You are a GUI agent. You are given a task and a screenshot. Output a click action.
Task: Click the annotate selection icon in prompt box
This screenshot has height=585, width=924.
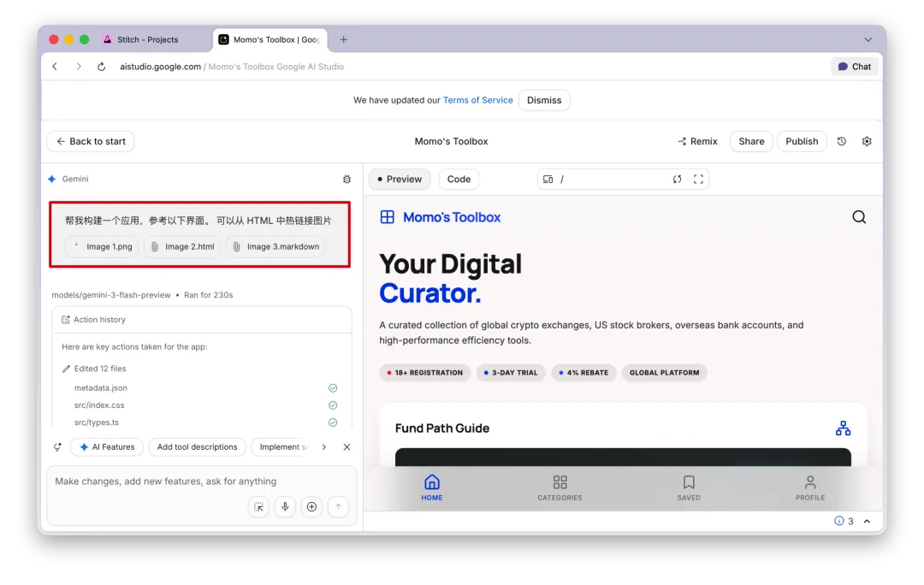[x=258, y=506]
